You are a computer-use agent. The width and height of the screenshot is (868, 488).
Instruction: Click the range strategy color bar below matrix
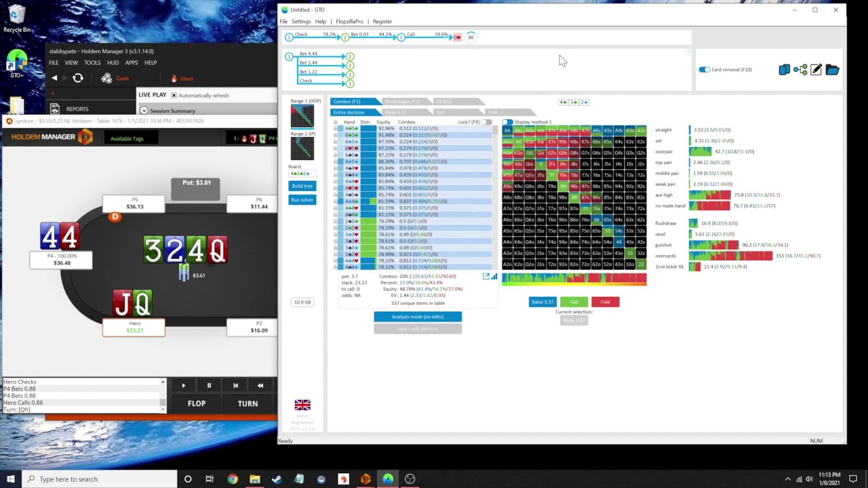click(574, 278)
